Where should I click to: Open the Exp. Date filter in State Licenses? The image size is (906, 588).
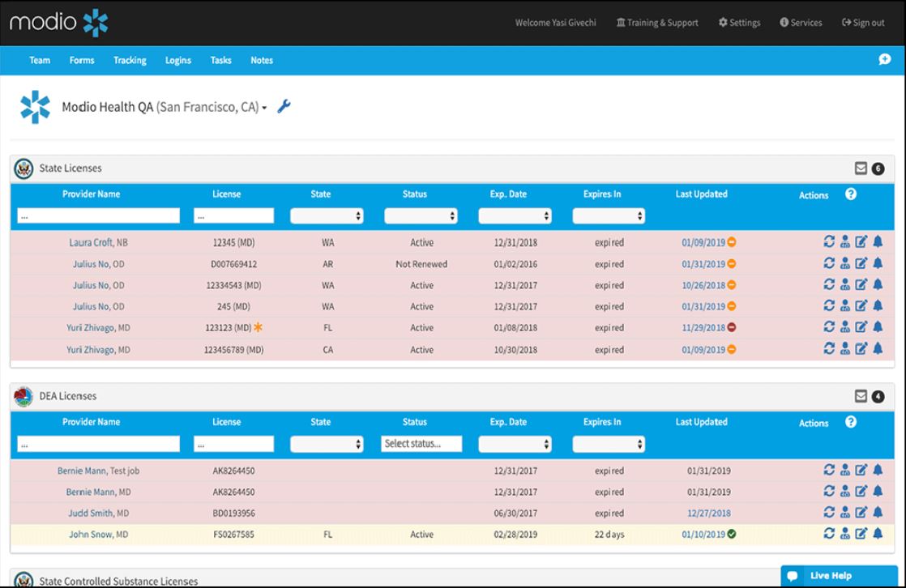click(x=515, y=216)
